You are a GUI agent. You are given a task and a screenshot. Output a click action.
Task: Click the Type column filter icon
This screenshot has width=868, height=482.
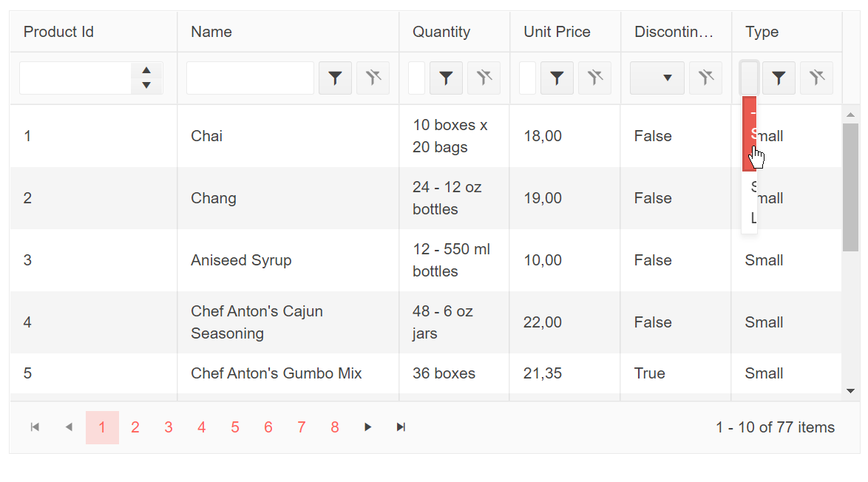[779, 78]
